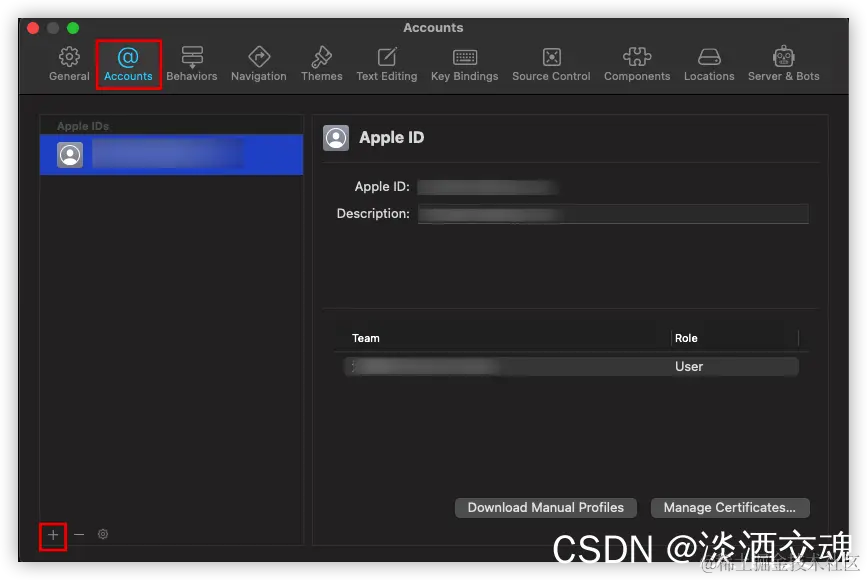
Task: Zoom window with green button
Action: click(73, 28)
